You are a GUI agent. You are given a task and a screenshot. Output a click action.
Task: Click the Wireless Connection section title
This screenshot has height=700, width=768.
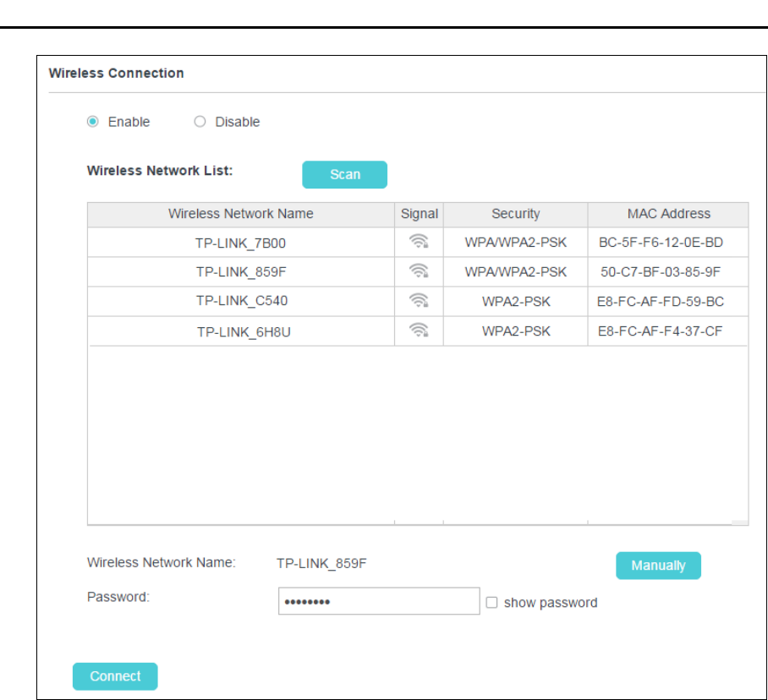[x=116, y=73]
